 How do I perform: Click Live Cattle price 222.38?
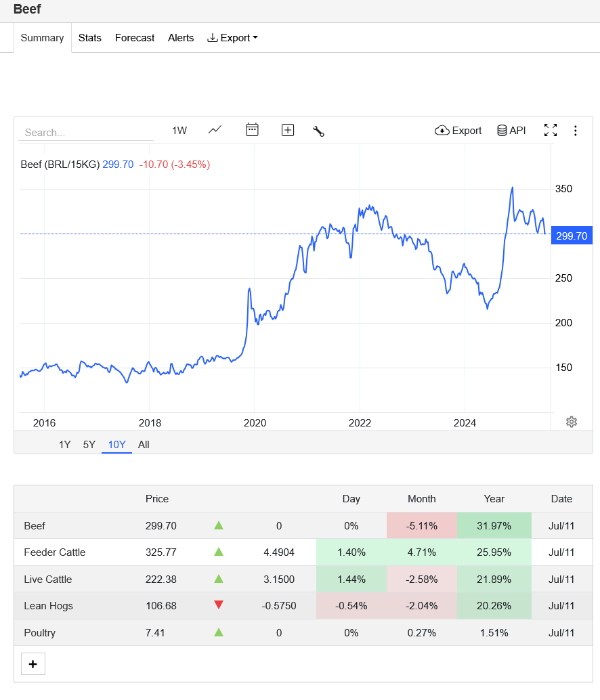pyautogui.click(x=161, y=579)
